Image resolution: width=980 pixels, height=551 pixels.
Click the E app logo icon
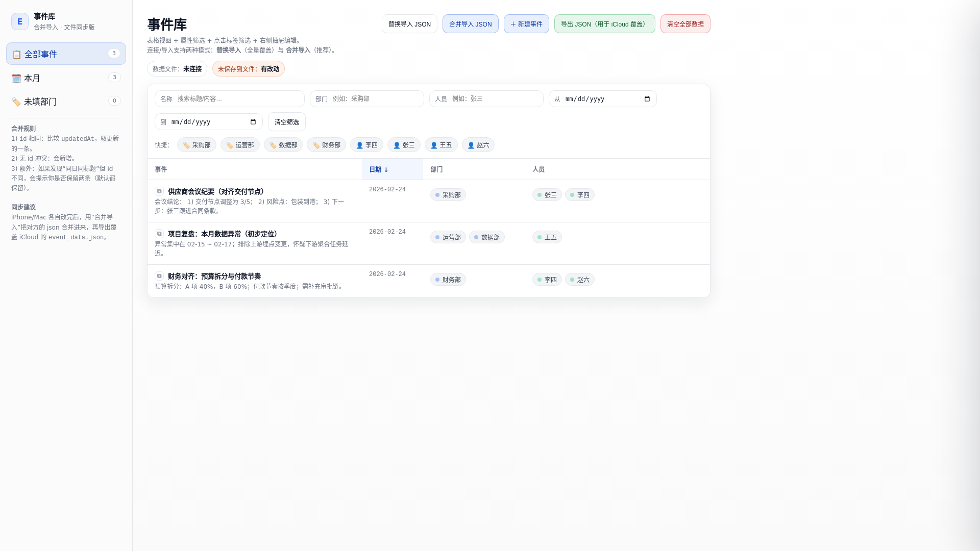(x=20, y=21)
